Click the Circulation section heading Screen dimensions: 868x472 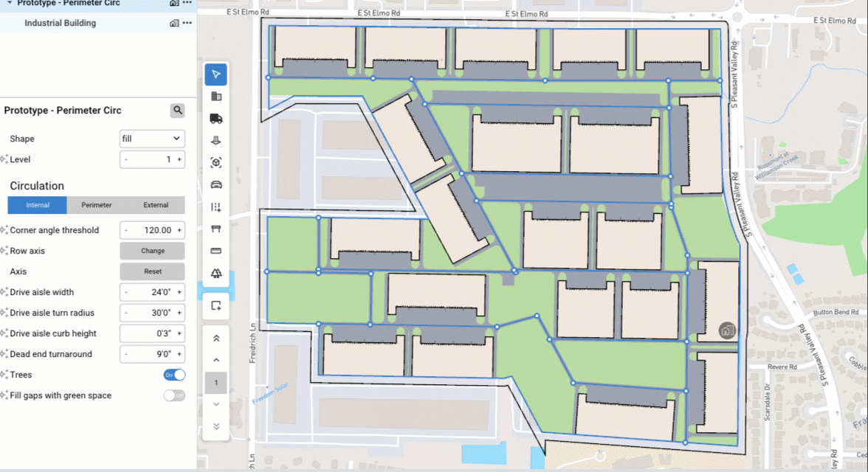37,186
